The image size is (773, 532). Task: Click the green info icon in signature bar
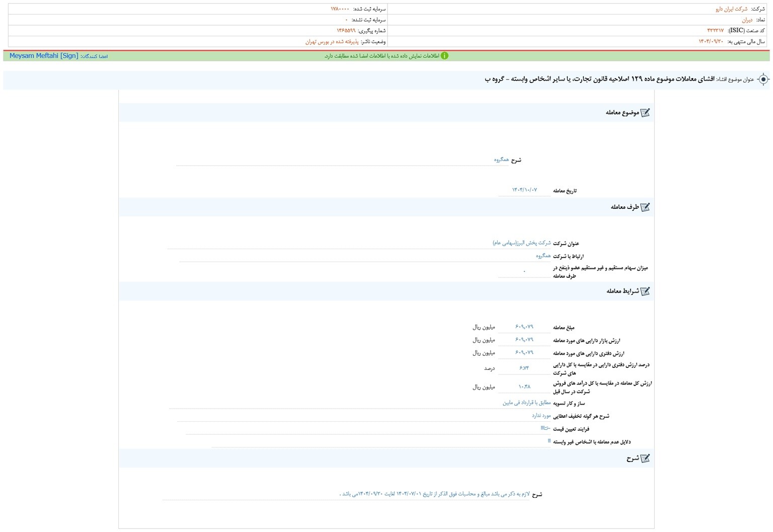(444, 56)
